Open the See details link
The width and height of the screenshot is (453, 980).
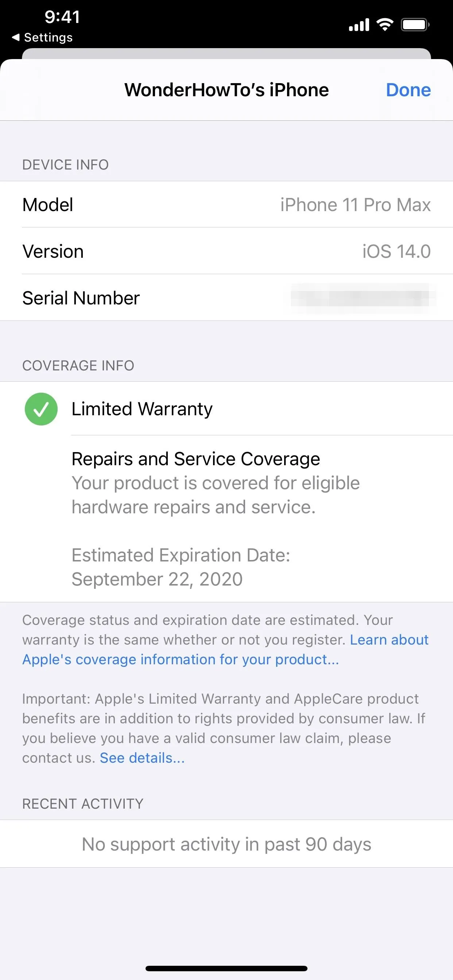[142, 758]
